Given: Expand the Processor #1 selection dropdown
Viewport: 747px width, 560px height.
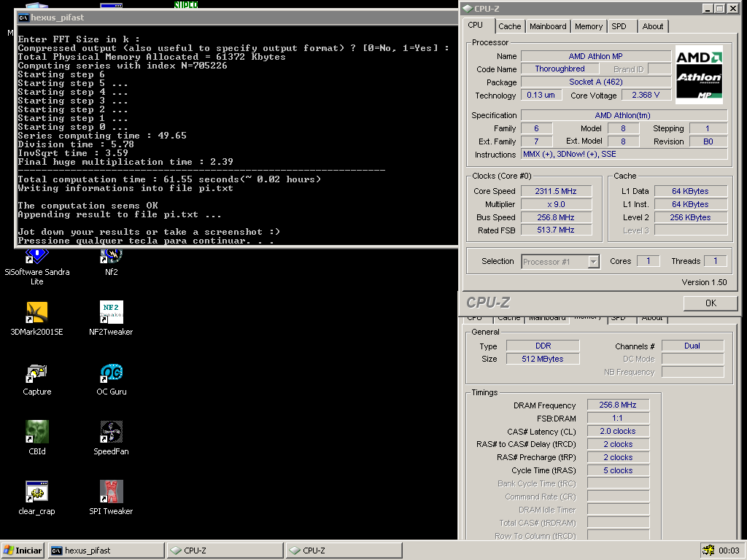Looking at the screenshot, I should coord(593,262).
